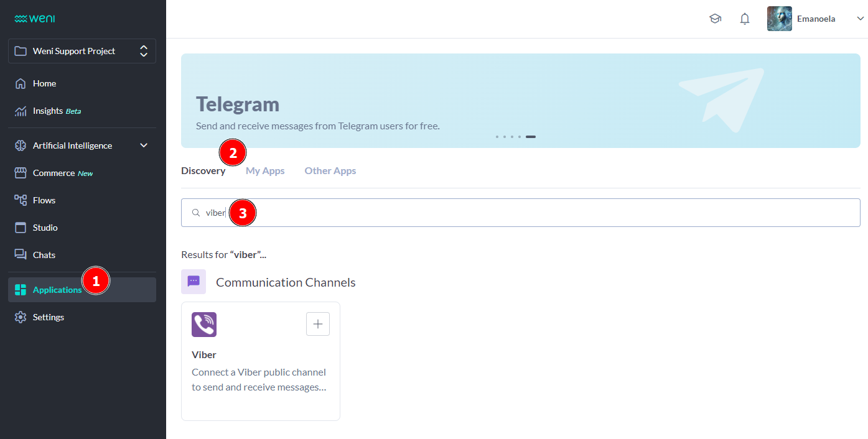868x439 pixels.
Task: Click the Weni logo
Action: click(x=35, y=19)
